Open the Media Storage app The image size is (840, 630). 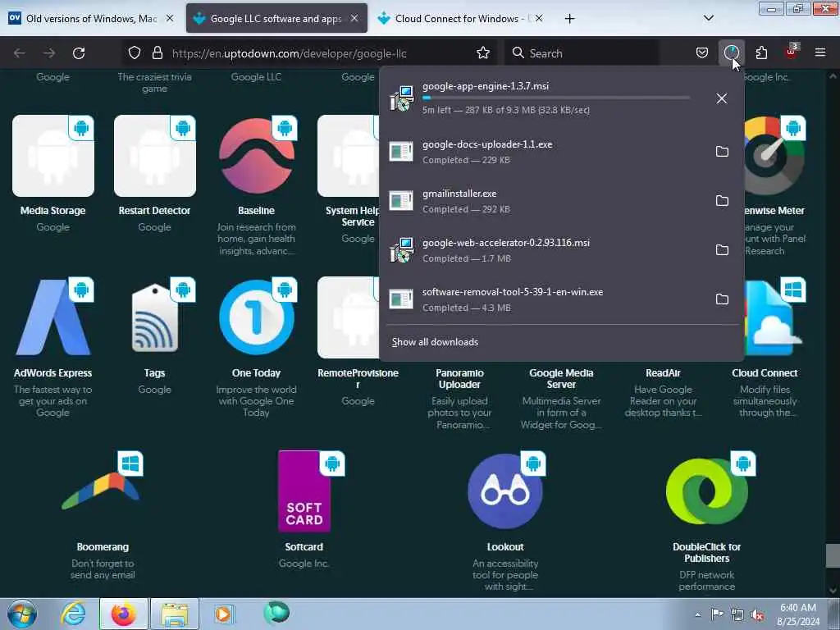[x=53, y=155]
